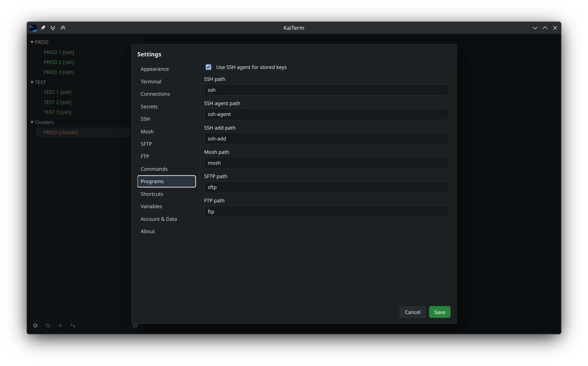Cancel the settings dialog
Viewport: 588px width, 366px height.
[x=412, y=312]
